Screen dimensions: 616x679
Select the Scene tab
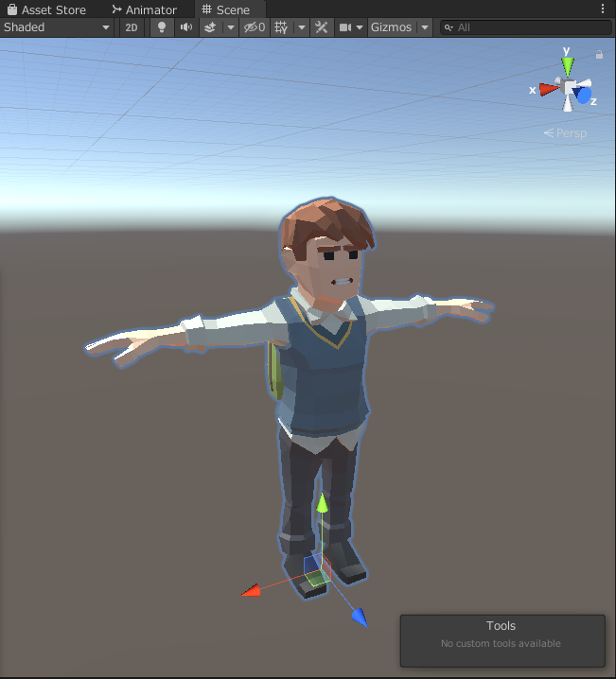tap(226, 9)
